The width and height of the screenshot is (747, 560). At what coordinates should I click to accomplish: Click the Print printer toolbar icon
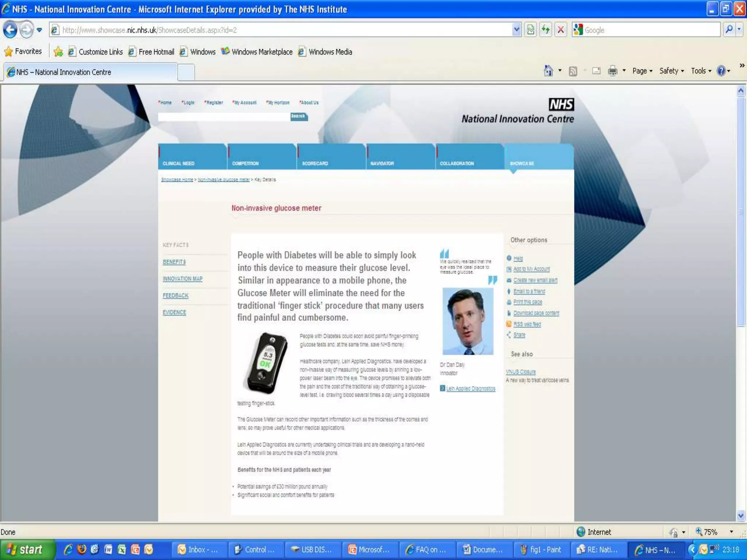coord(612,71)
